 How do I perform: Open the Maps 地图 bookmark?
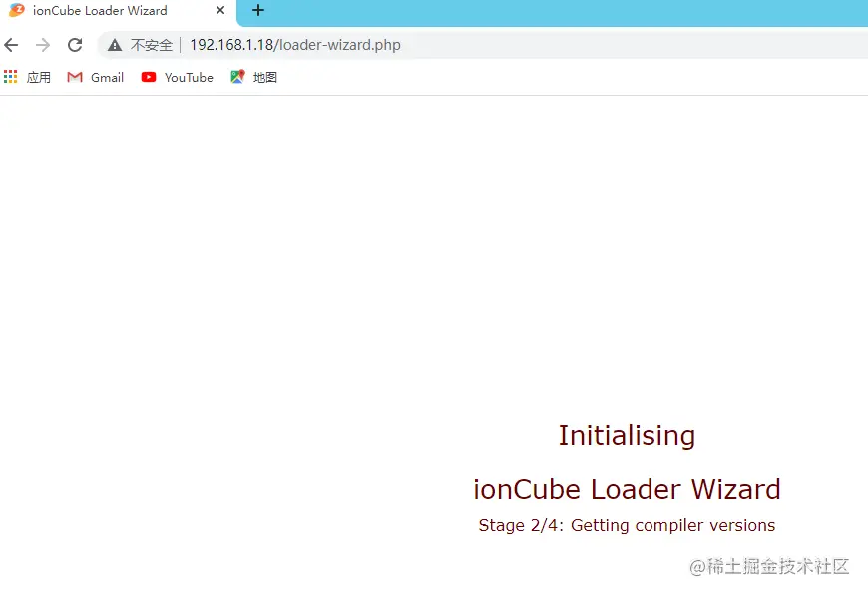[x=254, y=77]
